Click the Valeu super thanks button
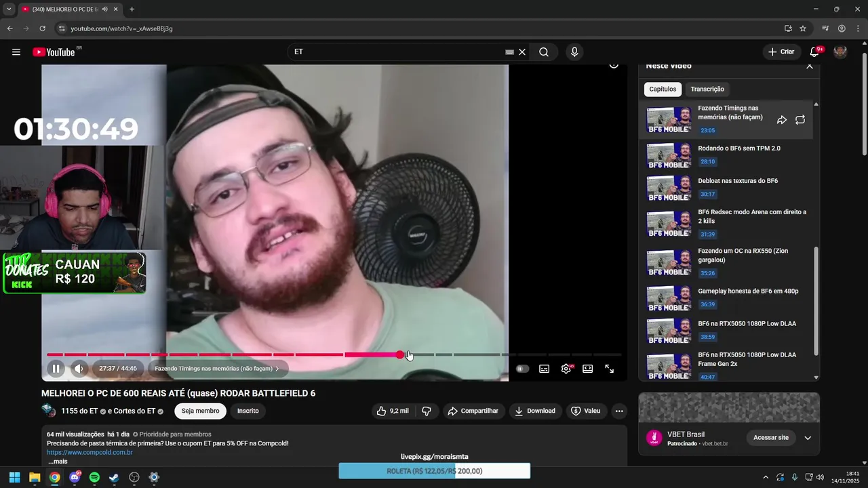This screenshot has width=868, height=488. tap(586, 411)
